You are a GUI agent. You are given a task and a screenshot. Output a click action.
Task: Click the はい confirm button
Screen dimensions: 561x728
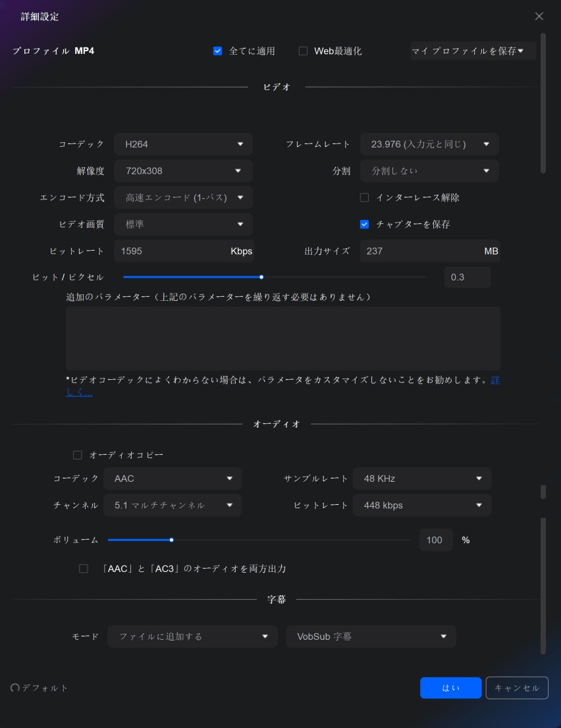click(x=450, y=688)
